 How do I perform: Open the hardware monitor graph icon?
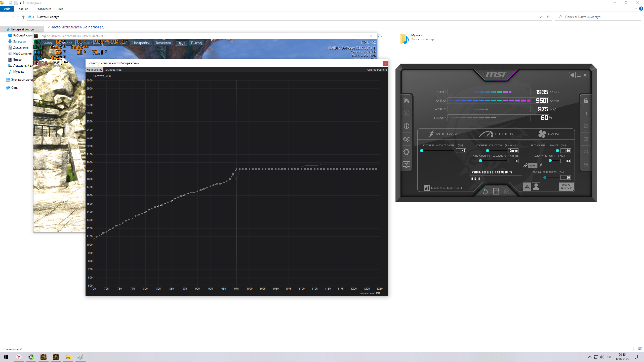coord(407,165)
